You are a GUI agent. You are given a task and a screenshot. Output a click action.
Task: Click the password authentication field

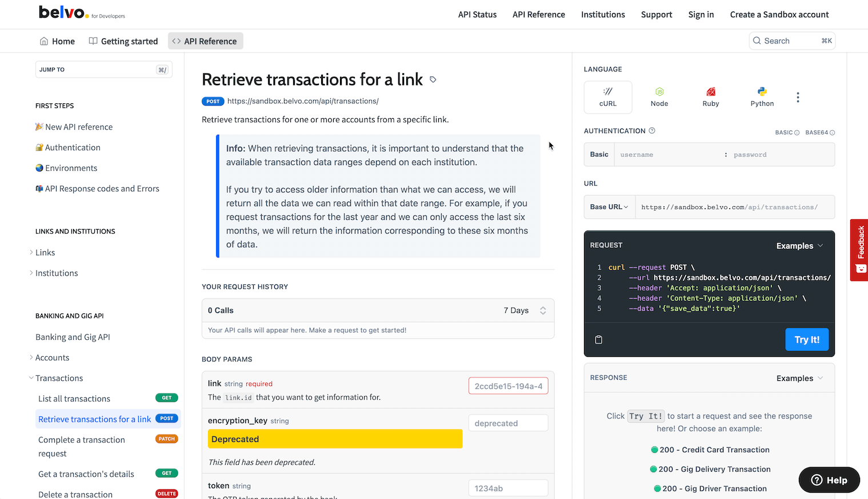click(781, 155)
